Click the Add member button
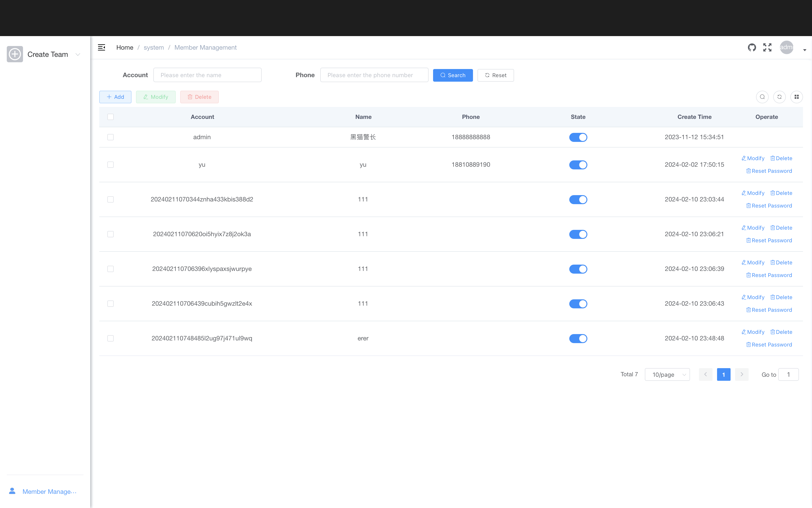The image size is (812, 508). (x=115, y=97)
